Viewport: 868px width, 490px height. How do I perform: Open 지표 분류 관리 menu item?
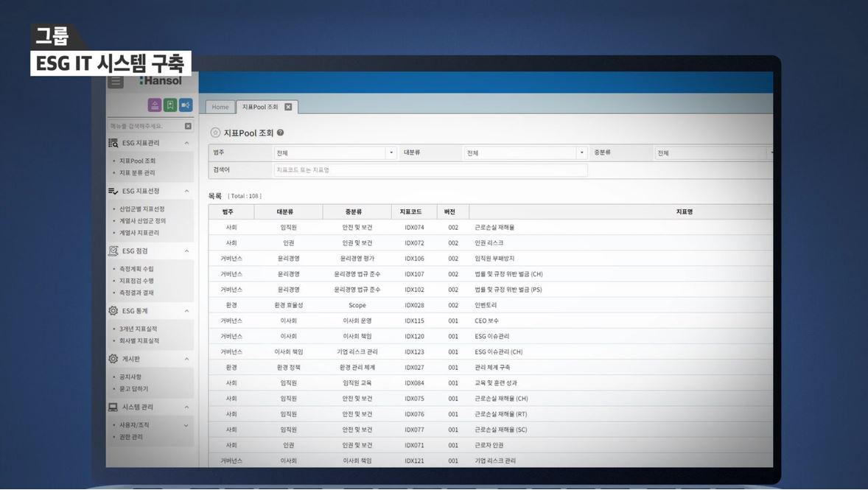(x=137, y=172)
